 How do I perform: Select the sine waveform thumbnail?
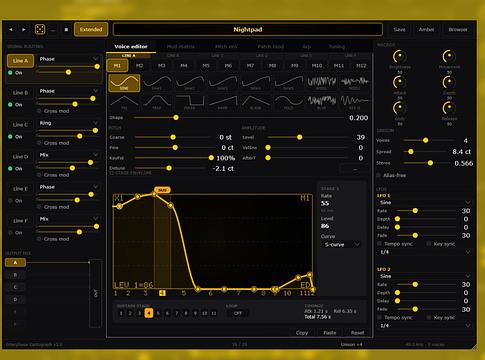124,83
